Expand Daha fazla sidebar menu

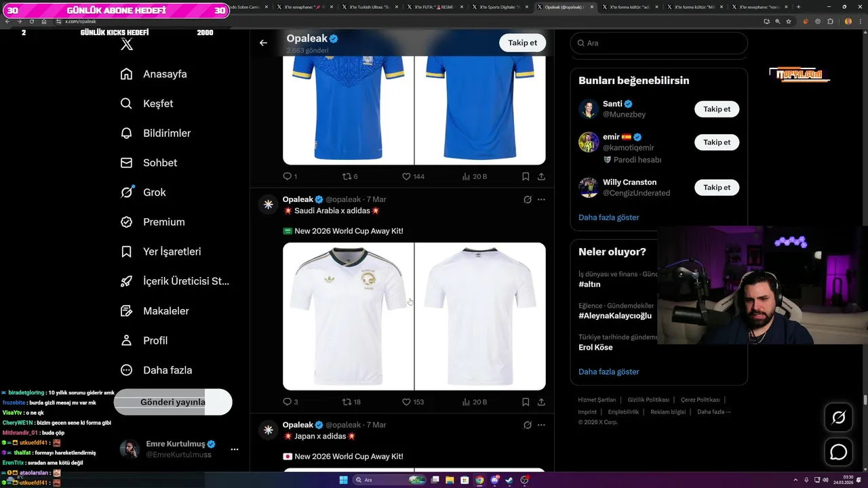click(156, 370)
